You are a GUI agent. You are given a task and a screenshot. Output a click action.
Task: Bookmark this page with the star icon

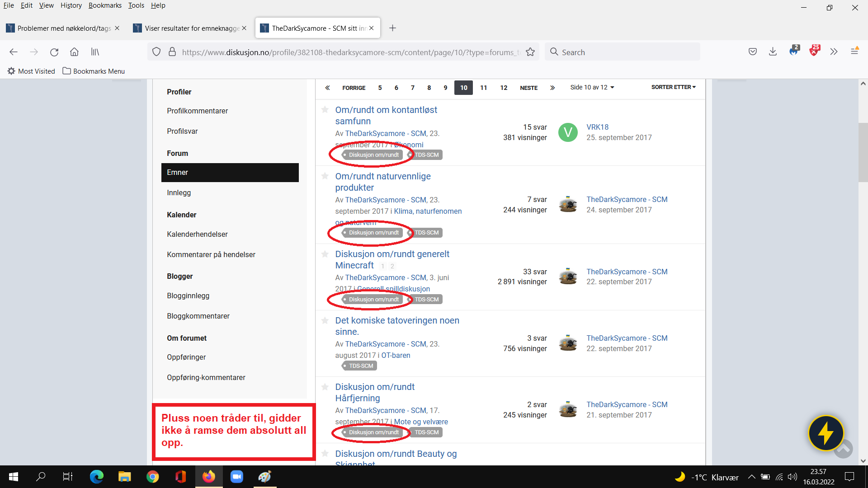pos(530,52)
